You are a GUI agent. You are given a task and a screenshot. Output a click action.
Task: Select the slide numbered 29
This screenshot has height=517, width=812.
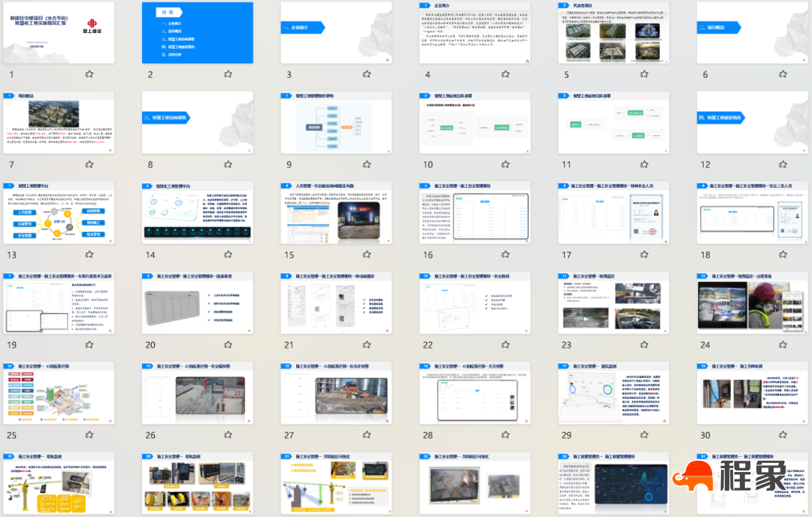pos(613,393)
